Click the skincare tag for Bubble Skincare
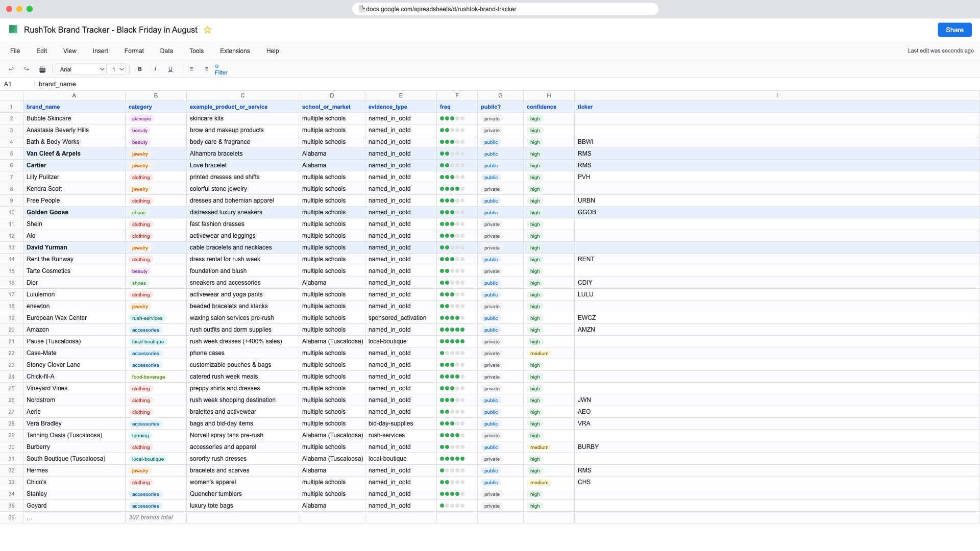980x551 pixels. coord(141,119)
